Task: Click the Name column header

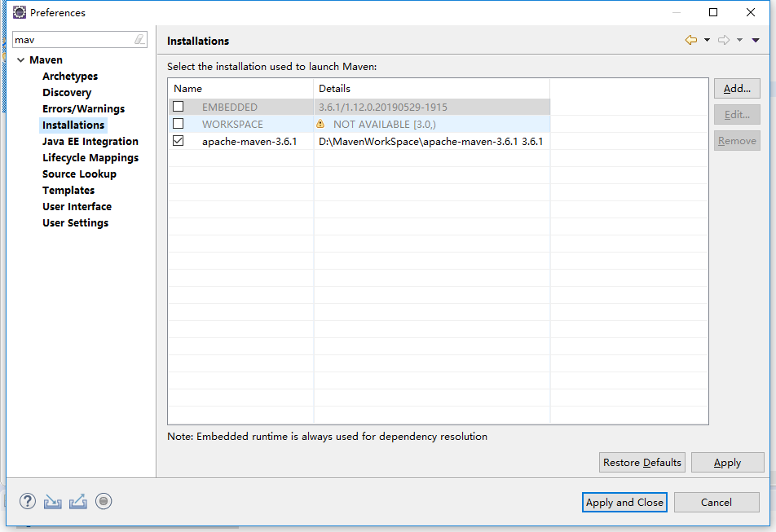Action: [x=240, y=89]
